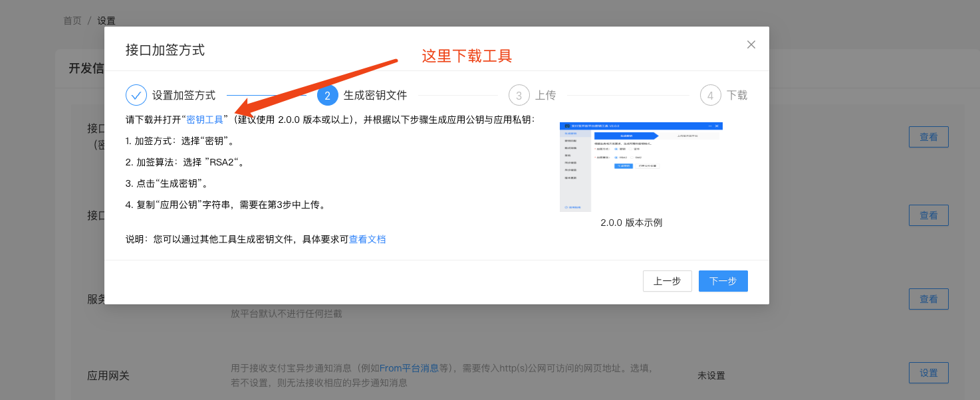Open the 密钥工具 download link

205,120
